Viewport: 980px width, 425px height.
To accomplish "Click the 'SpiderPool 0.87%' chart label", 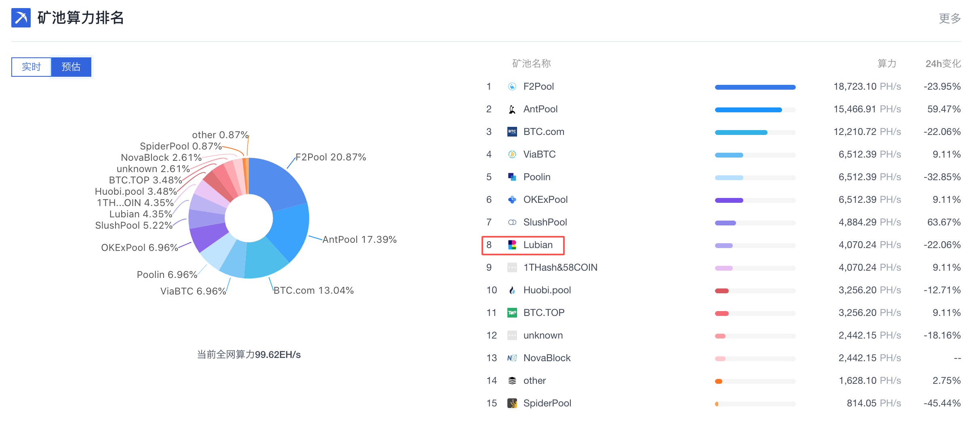I will (x=181, y=146).
